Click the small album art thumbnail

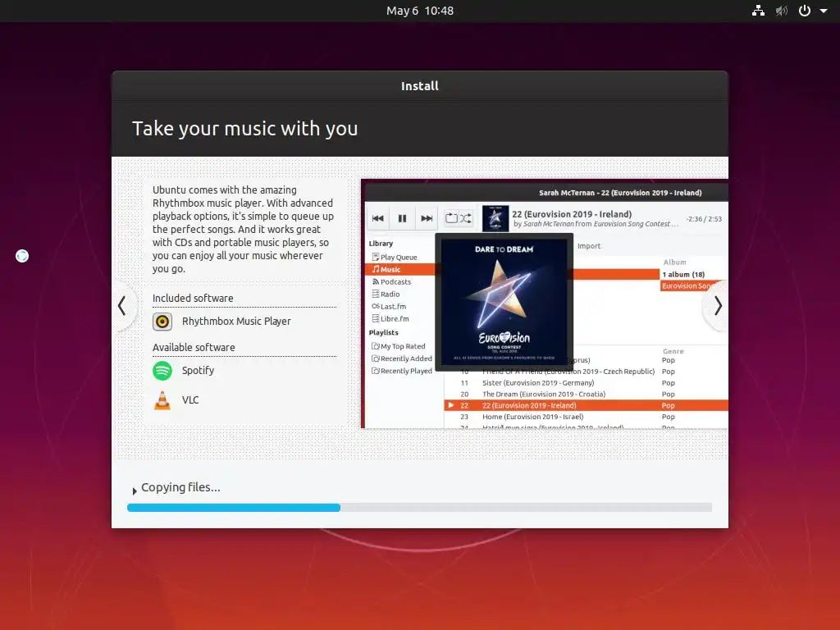(495, 218)
